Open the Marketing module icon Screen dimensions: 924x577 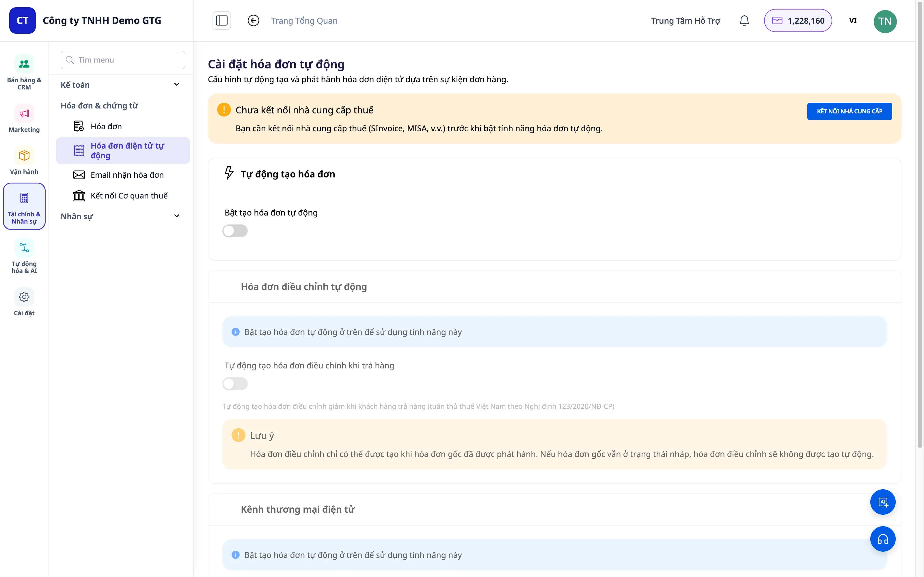pyautogui.click(x=24, y=113)
